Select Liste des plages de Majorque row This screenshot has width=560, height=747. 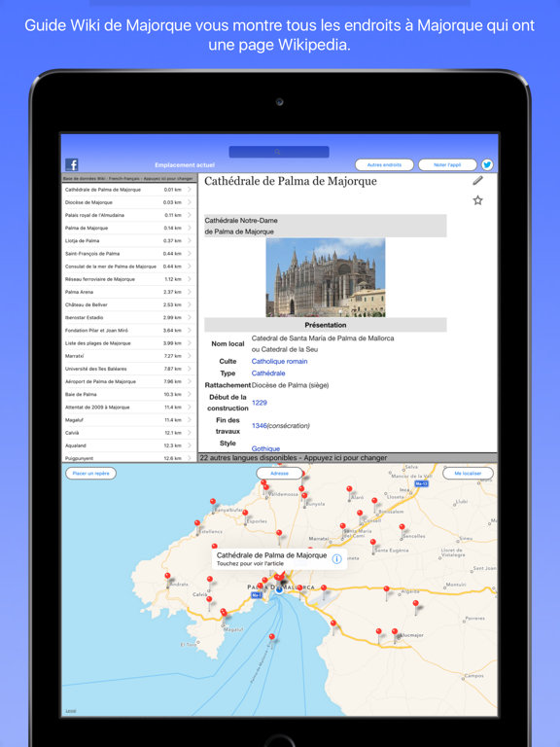coord(129,343)
